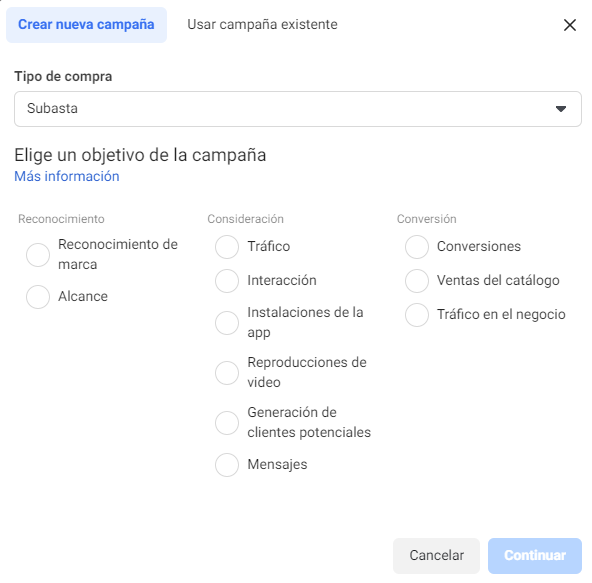The image size is (592, 583).
Task: Click the Cancelar button
Action: pos(436,555)
